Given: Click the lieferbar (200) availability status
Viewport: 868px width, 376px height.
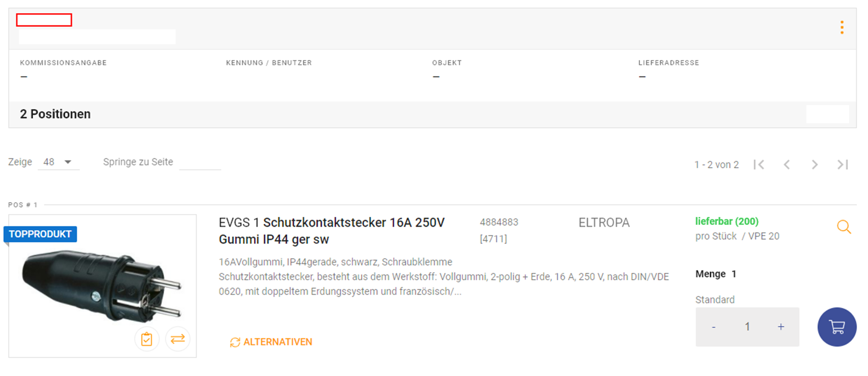Looking at the screenshot, I should tap(726, 221).
